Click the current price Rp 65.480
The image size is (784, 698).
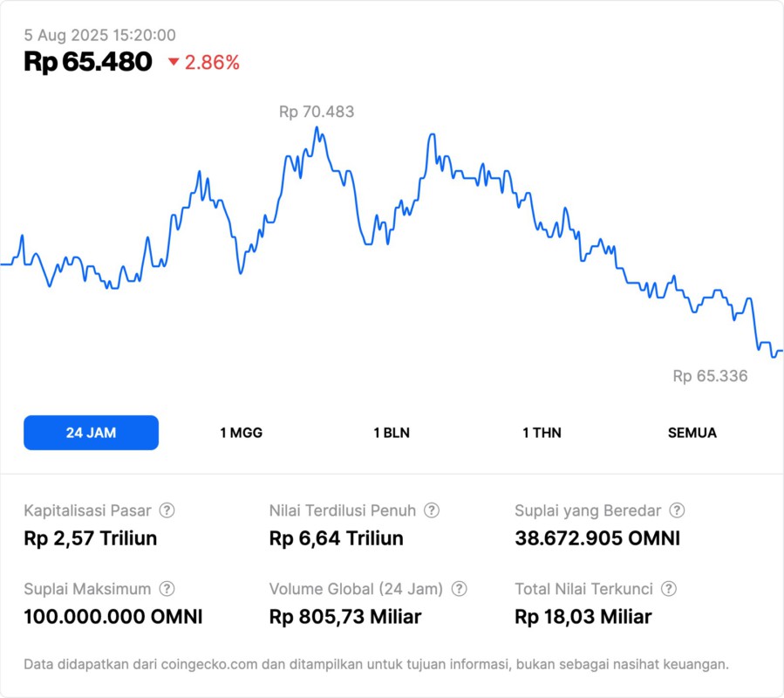tap(88, 62)
